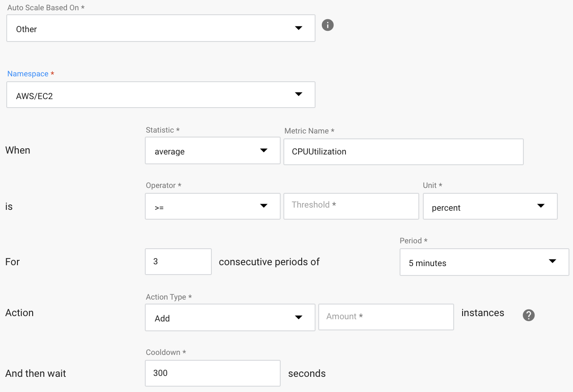
Task: Click the Cooldown field showing 300
Action: pos(212,373)
